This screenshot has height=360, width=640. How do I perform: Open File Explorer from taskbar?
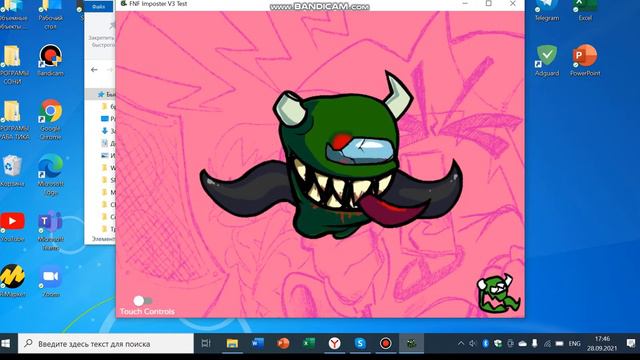232,344
